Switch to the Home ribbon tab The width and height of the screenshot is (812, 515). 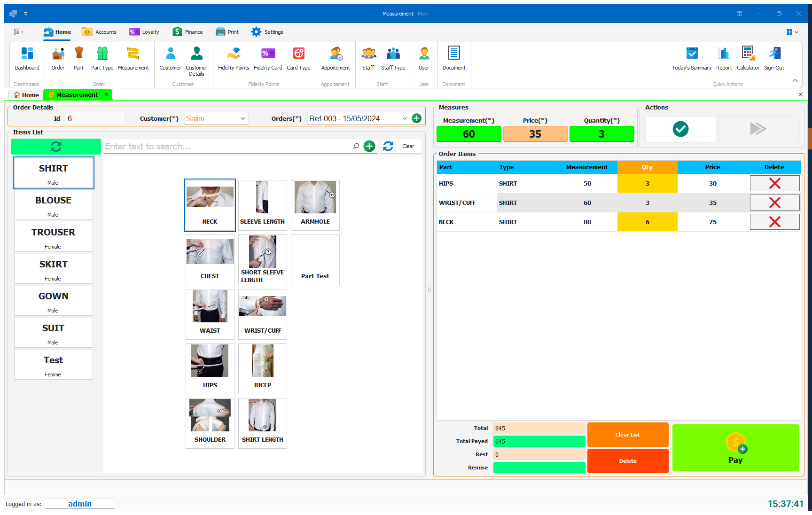57,32
